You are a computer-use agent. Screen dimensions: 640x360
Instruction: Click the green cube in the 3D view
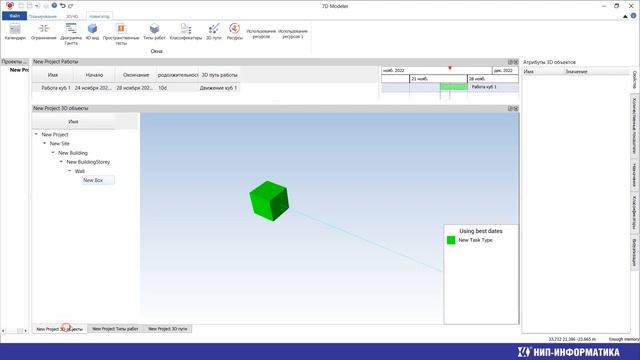coord(269,200)
